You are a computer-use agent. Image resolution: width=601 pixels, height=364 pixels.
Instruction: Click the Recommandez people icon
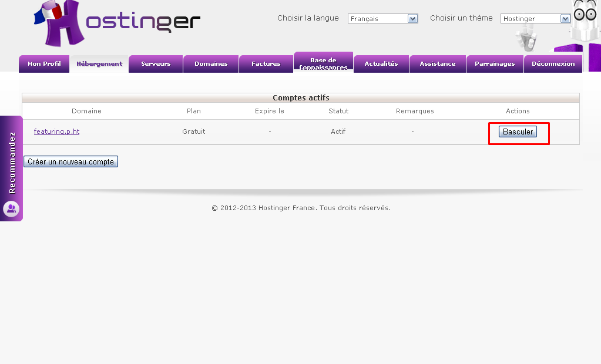click(11, 209)
